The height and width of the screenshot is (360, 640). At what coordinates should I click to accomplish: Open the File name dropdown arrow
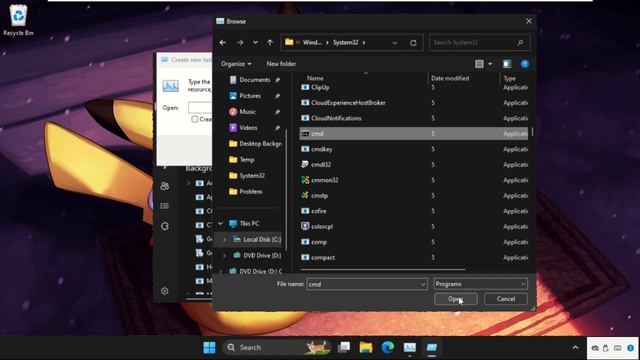[x=423, y=284]
